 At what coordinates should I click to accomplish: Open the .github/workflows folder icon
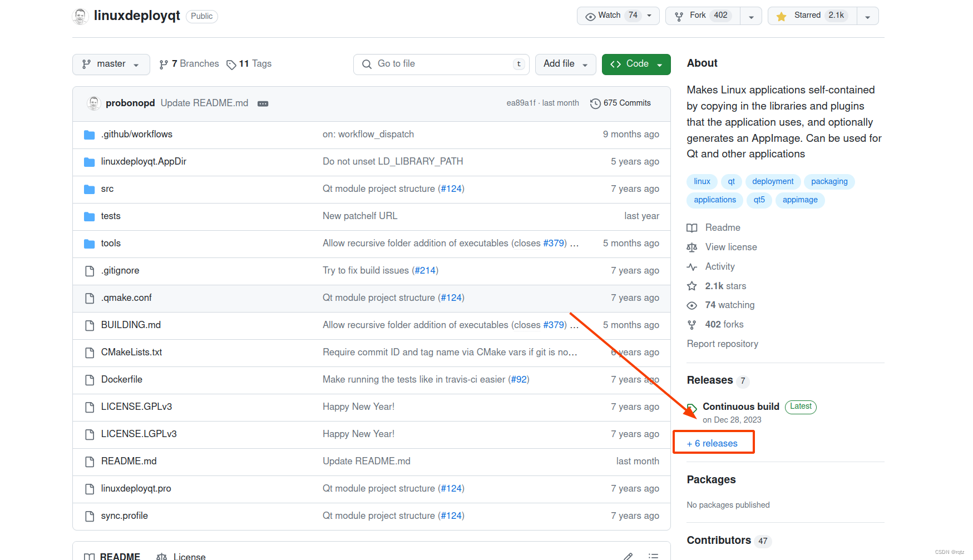pyautogui.click(x=89, y=135)
